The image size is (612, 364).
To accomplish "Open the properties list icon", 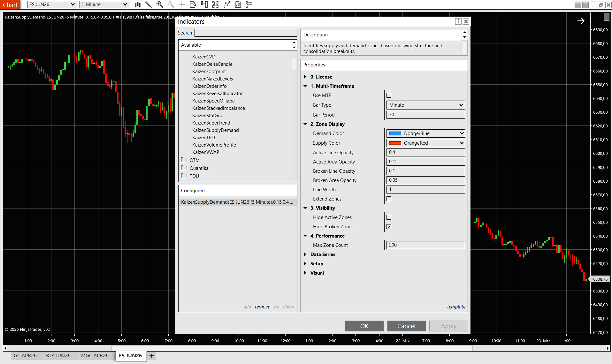I will pyautogui.click(x=249, y=4).
